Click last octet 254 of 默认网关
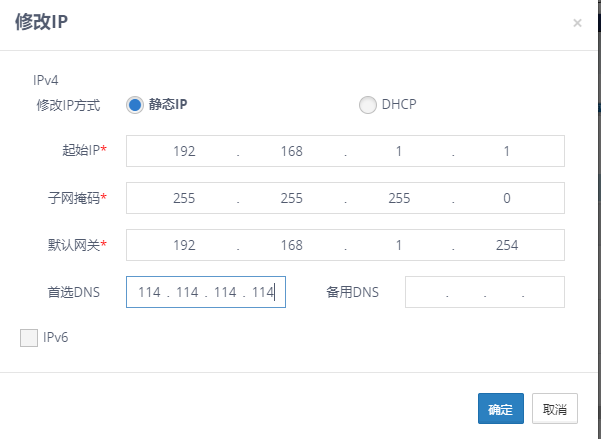This screenshot has width=601, height=439. click(507, 245)
